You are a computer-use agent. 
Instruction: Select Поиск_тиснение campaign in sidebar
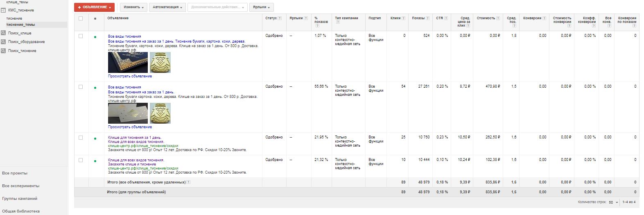(x=22, y=51)
